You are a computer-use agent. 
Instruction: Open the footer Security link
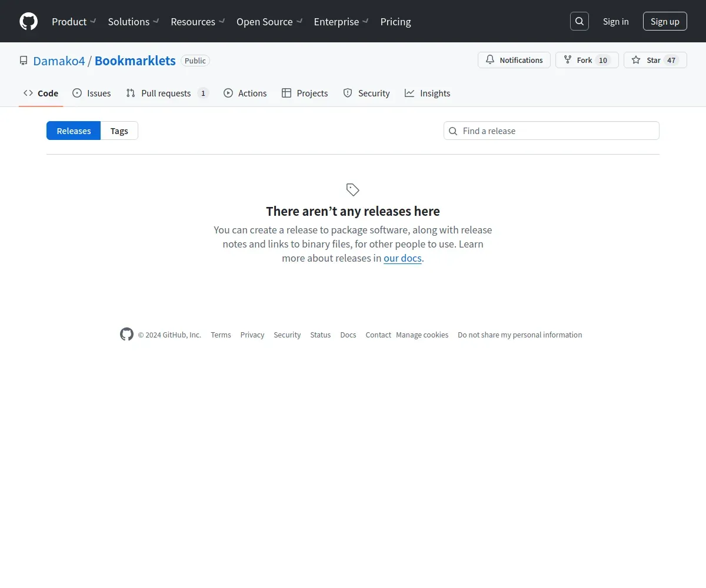(x=287, y=335)
